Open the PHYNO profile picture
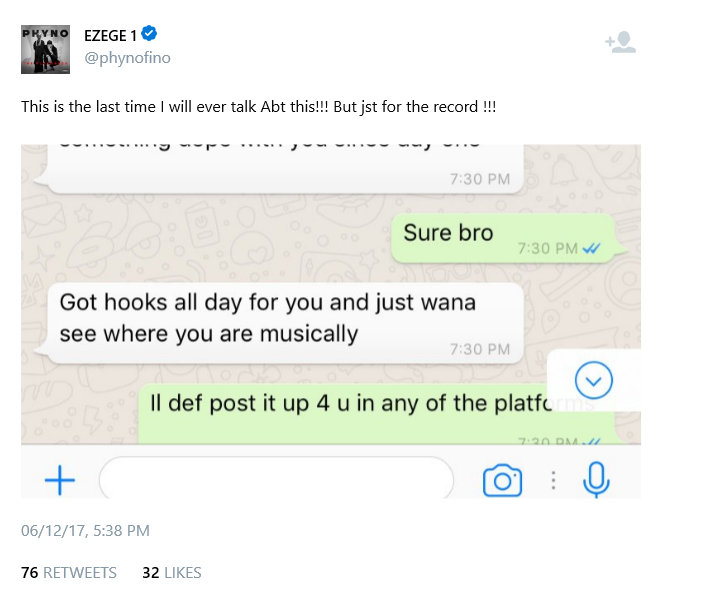The width and height of the screenshot is (701, 593). tap(46, 49)
